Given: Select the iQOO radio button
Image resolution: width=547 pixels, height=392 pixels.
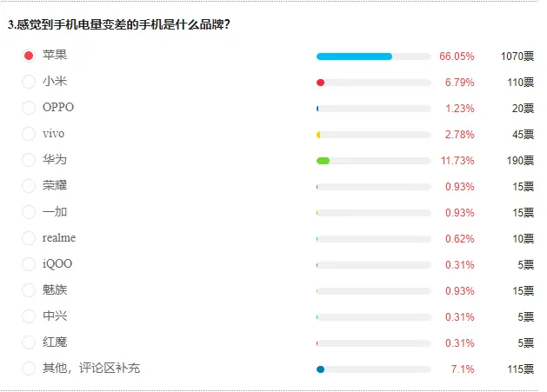Looking at the screenshot, I should coord(29,264).
